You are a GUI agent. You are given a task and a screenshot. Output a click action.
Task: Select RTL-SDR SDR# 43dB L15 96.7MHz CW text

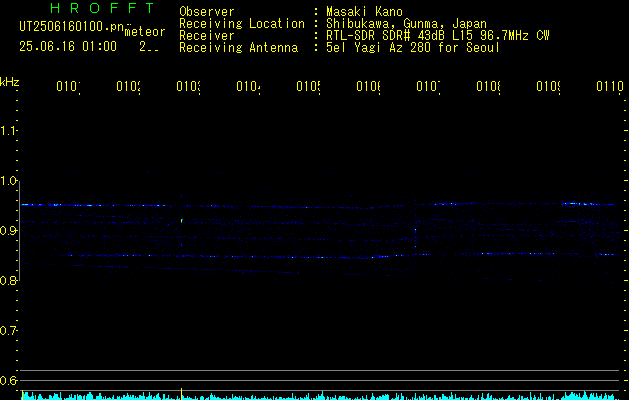(438, 36)
